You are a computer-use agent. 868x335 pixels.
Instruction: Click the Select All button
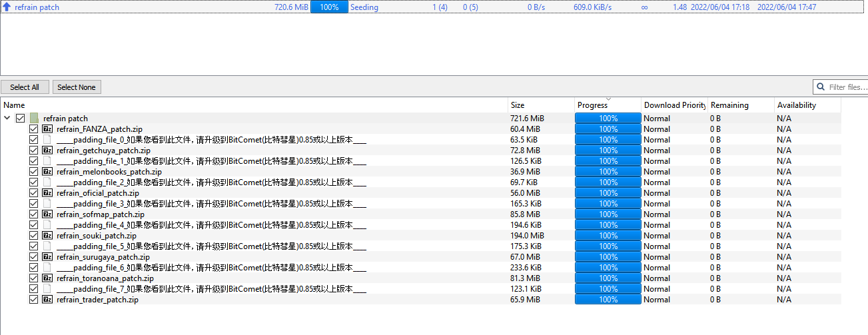point(25,87)
